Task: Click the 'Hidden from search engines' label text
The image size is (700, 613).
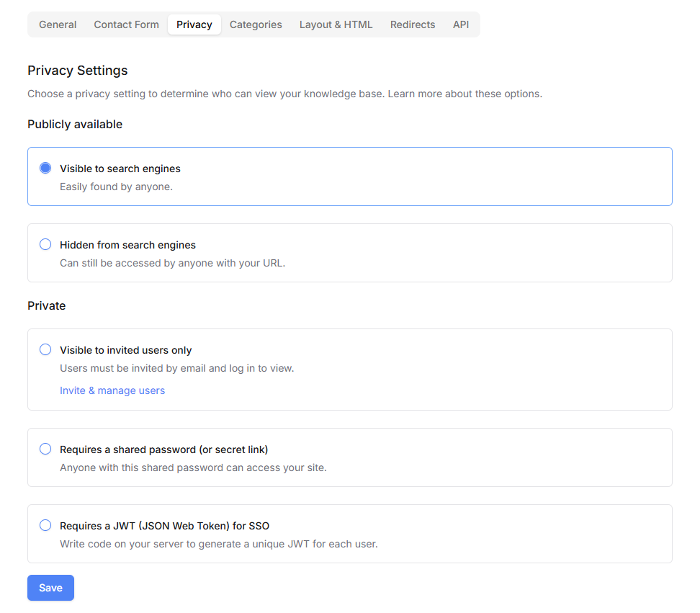Action: pos(127,245)
